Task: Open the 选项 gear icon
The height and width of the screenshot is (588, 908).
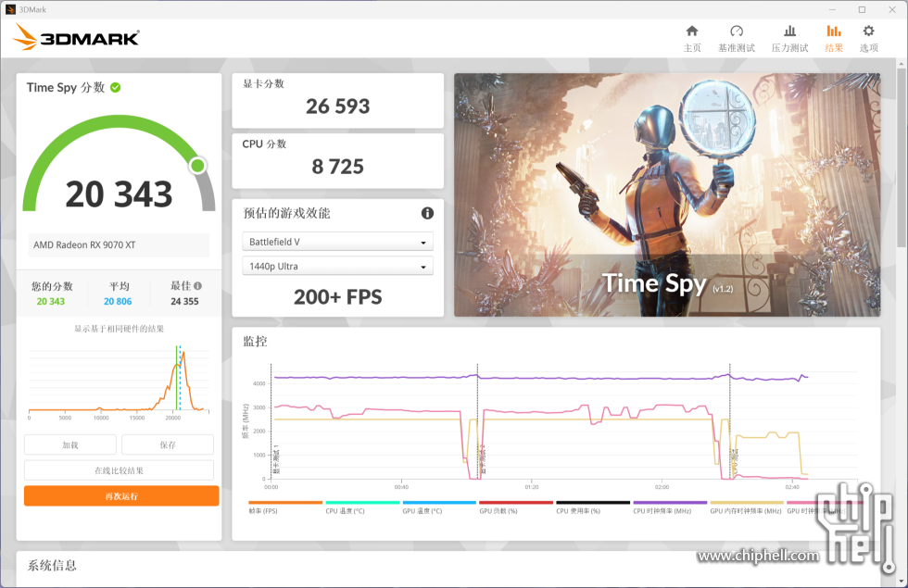Action: point(868,37)
